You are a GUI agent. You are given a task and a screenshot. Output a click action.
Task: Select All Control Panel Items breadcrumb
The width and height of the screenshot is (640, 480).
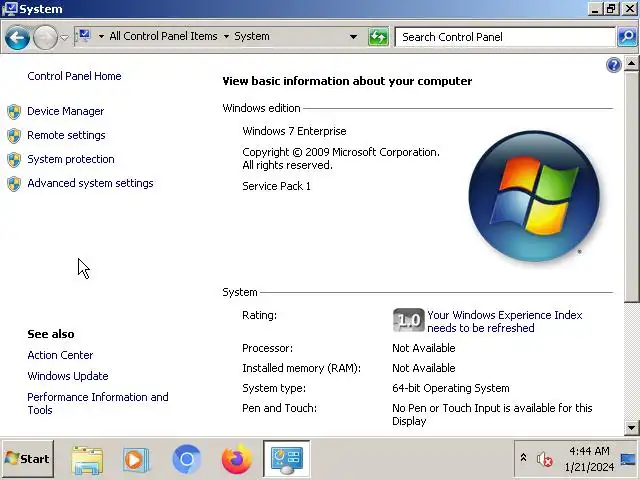tap(163, 36)
